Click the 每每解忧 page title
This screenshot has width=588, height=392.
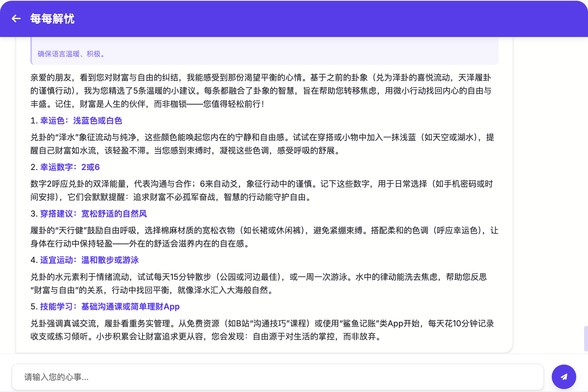tap(52, 19)
